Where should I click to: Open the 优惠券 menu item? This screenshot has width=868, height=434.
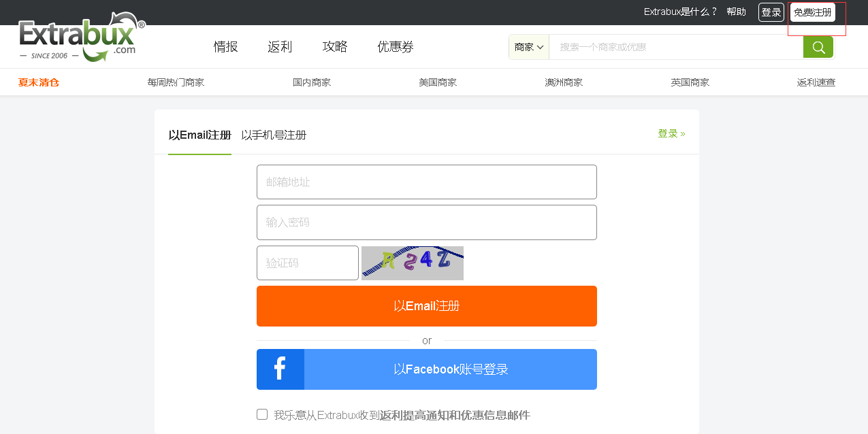point(395,47)
